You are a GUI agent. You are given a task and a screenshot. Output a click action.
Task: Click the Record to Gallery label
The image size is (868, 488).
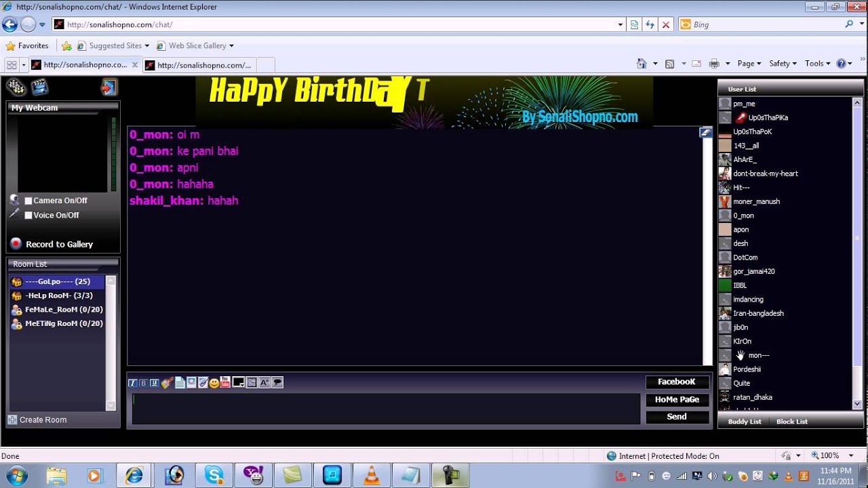[60, 245]
